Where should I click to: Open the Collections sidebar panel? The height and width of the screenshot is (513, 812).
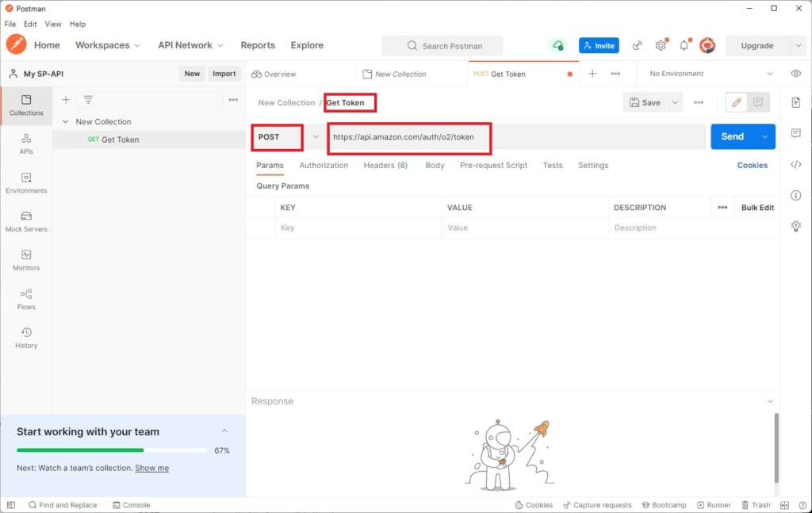[26, 105]
